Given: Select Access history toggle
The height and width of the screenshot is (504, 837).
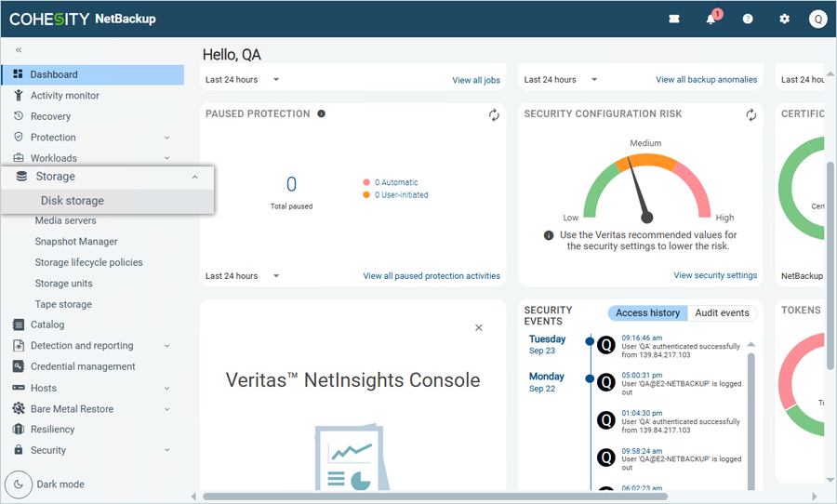Looking at the screenshot, I should 647,313.
